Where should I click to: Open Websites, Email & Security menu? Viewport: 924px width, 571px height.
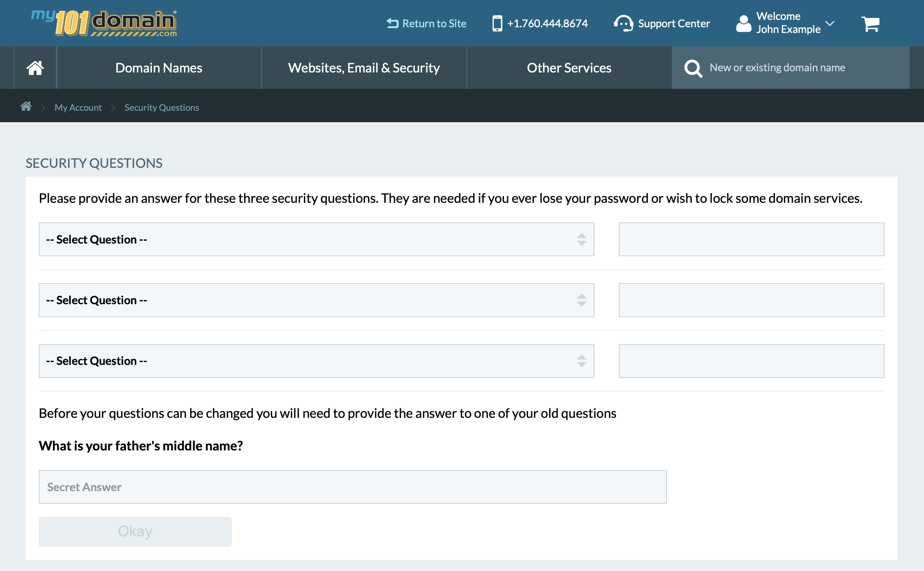point(364,68)
